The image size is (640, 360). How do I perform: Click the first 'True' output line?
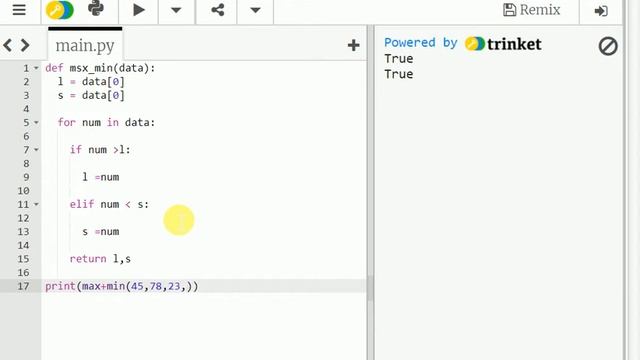pos(398,59)
